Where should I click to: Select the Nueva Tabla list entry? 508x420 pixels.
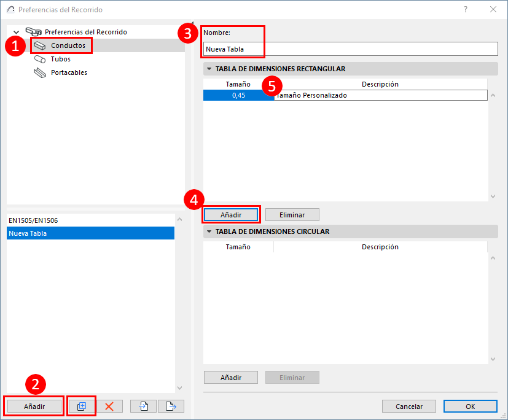click(90, 233)
